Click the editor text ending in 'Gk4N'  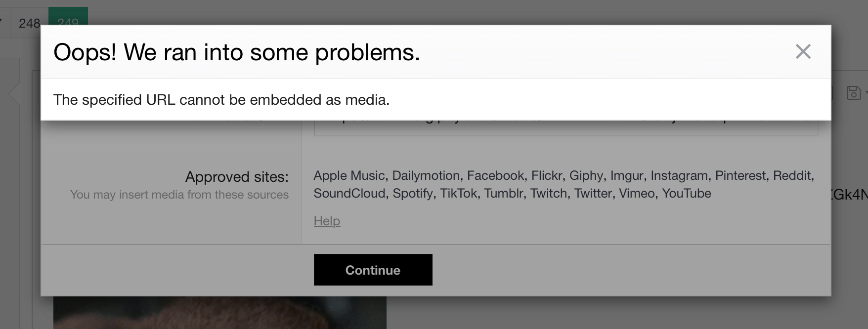point(849,195)
